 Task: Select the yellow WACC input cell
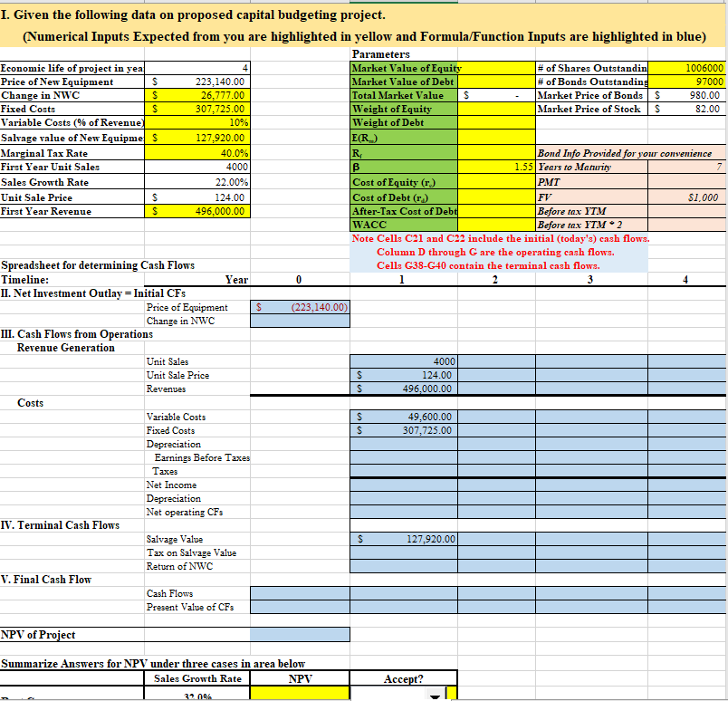click(x=496, y=225)
